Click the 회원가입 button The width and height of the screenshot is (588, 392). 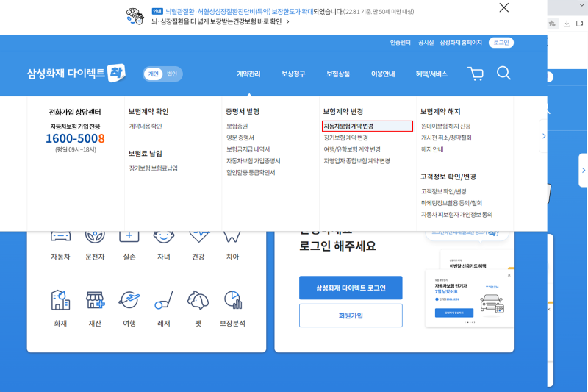click(351, 316)
